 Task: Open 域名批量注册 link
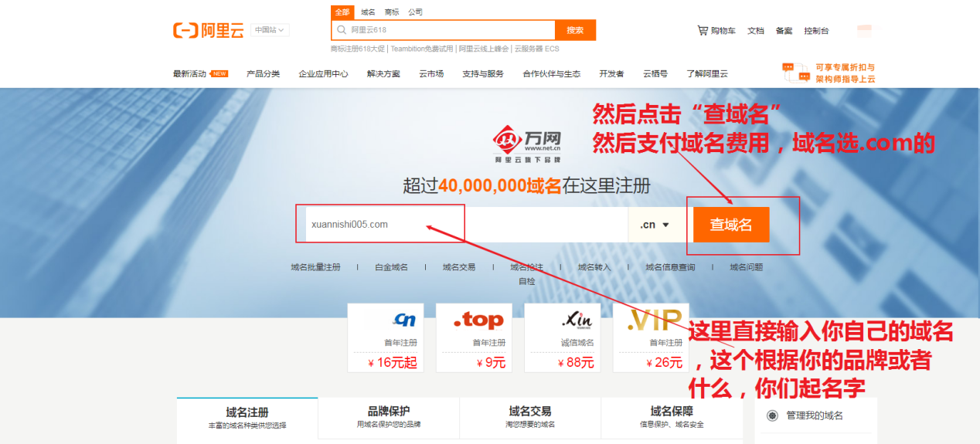coord(315,267)
